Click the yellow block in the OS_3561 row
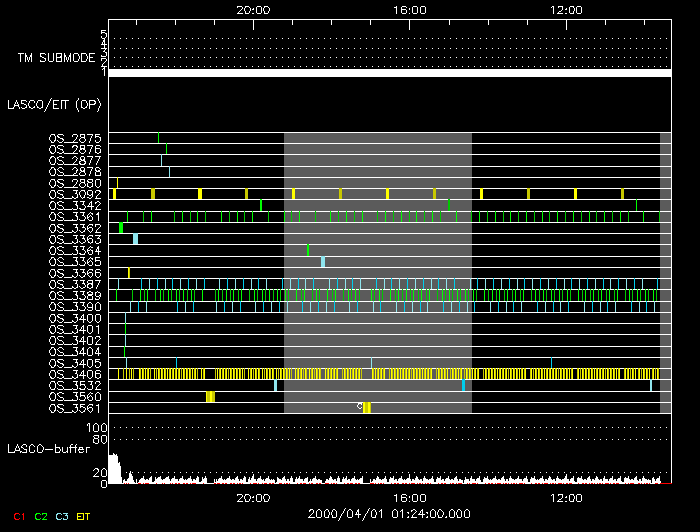Screen dimensions: 700x532 click(367, 408)
